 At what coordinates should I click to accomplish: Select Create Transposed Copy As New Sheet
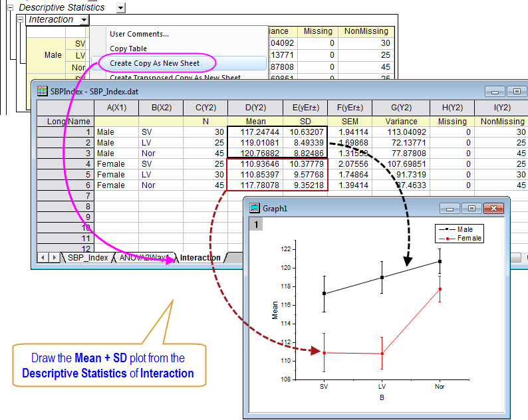pos(175,77)
